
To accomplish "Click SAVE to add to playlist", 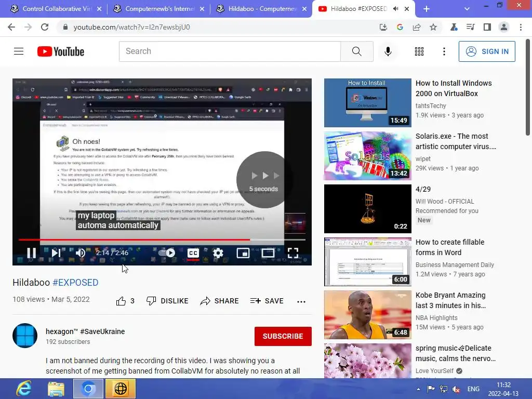I will (267, 301).
